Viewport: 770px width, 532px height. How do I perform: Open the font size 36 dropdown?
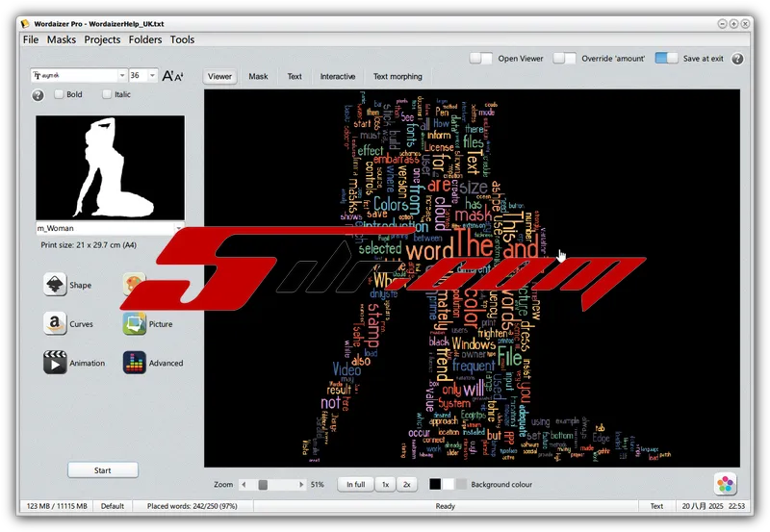pyautogui.click(x=152, y=76)
